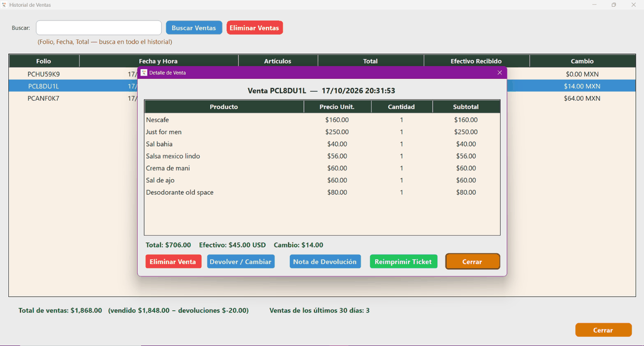Select sale folio PCANF0K7
Image resolution: width=644 pixels, height=346 pixels.
(x=43, y=98)
